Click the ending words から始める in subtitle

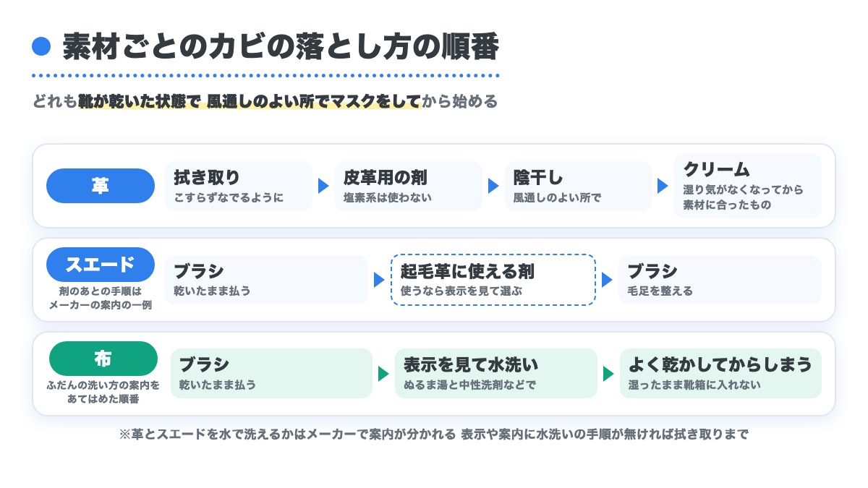pyautogui.click(x=460, y=101)
